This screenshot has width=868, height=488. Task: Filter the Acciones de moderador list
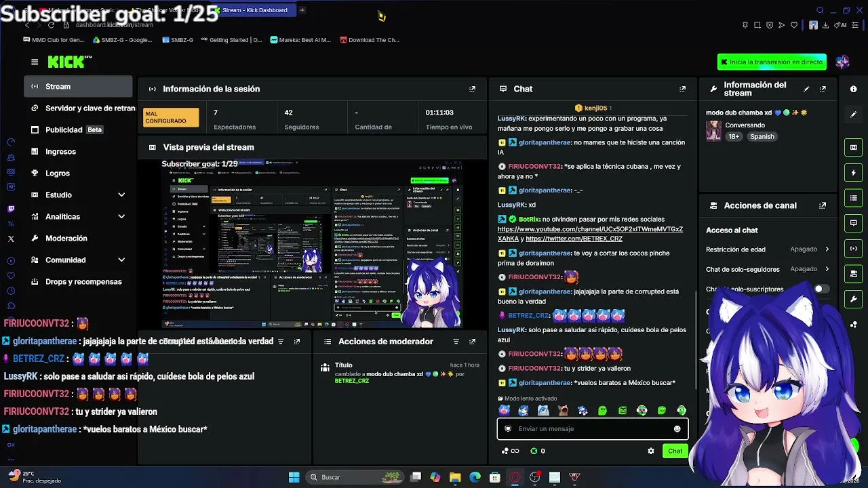pyautogui.click(x=456, y=342)
